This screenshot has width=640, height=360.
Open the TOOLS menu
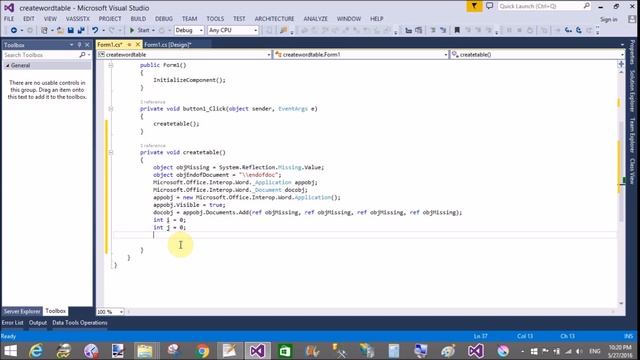[215, 19]
